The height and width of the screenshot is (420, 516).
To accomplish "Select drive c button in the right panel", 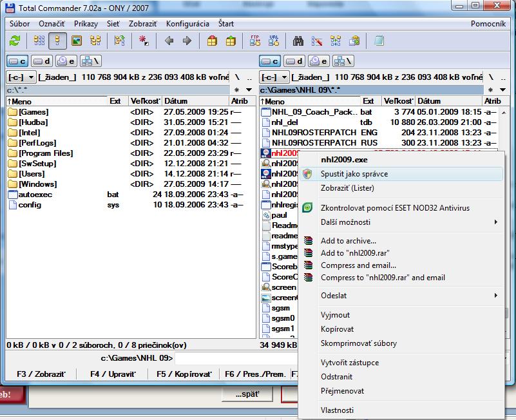I will (x=270, y=61).
